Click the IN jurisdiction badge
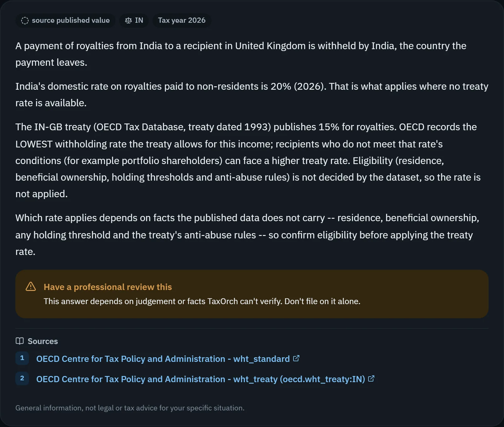504x427 pixels. (x=134, y=20)
